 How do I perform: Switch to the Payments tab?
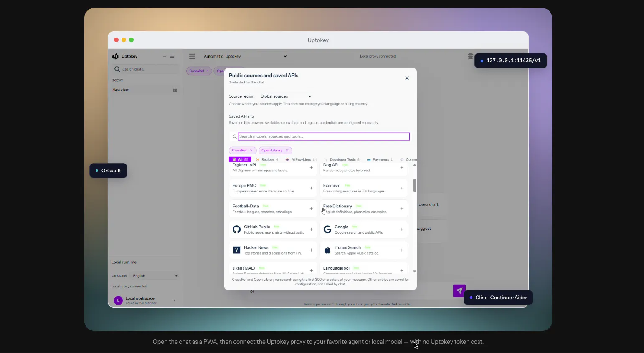[x=380, y=159]
